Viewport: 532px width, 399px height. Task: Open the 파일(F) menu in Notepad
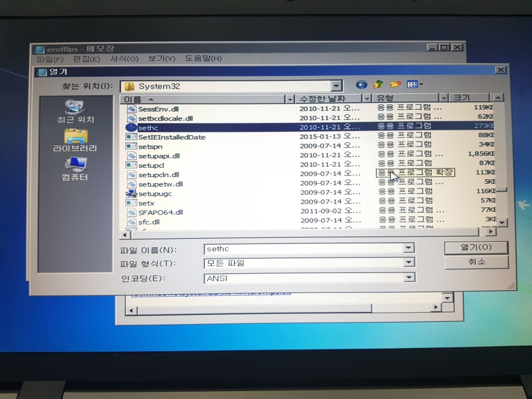click(x=50, y=59)
